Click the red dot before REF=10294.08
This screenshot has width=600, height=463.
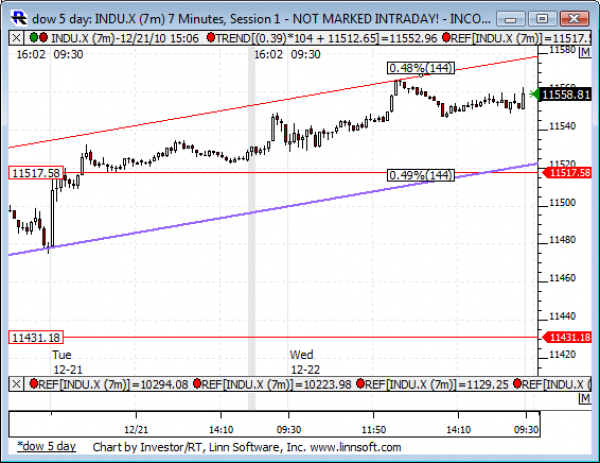tap(34, 383)
